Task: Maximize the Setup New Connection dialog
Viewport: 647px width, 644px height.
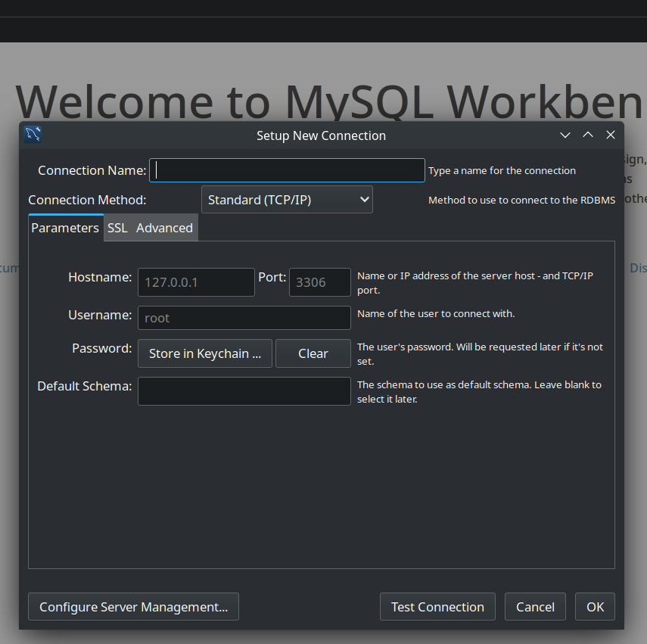Action: coord(587,135)
